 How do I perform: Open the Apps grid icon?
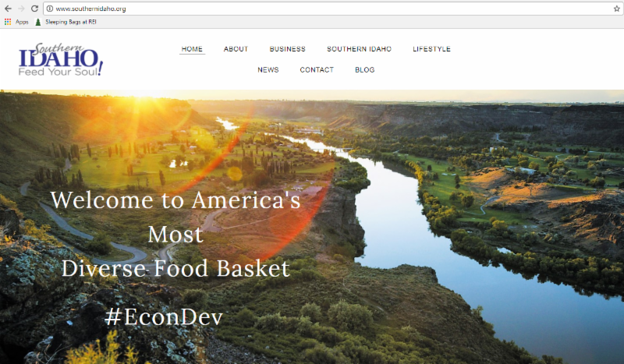(x=8, y=22)
